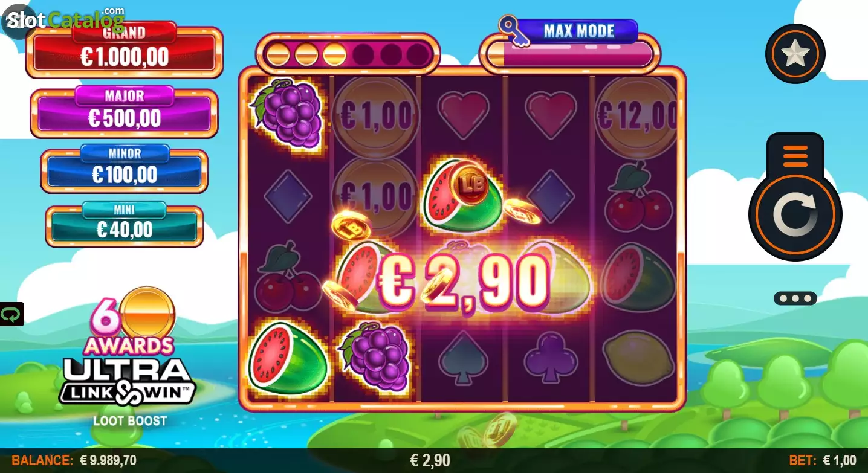Select the Major €500,00 jackpot panel
Viewport: 868px width, 473px height.
(x=124, y=113)
